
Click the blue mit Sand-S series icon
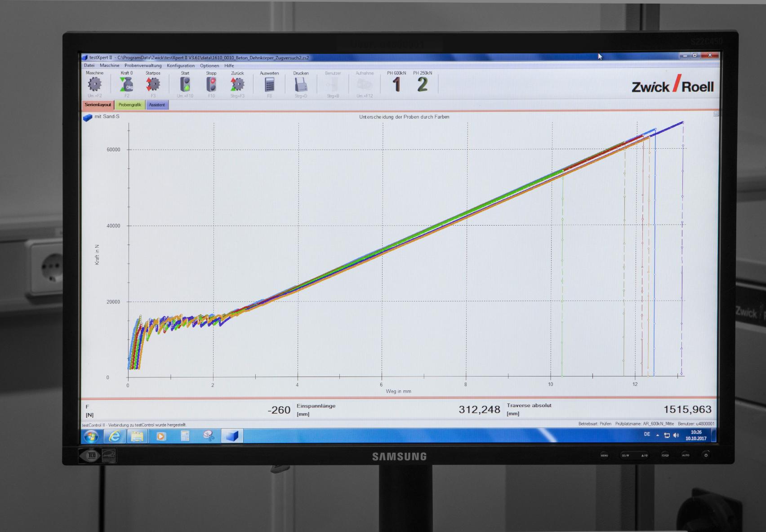pos(88,117)
